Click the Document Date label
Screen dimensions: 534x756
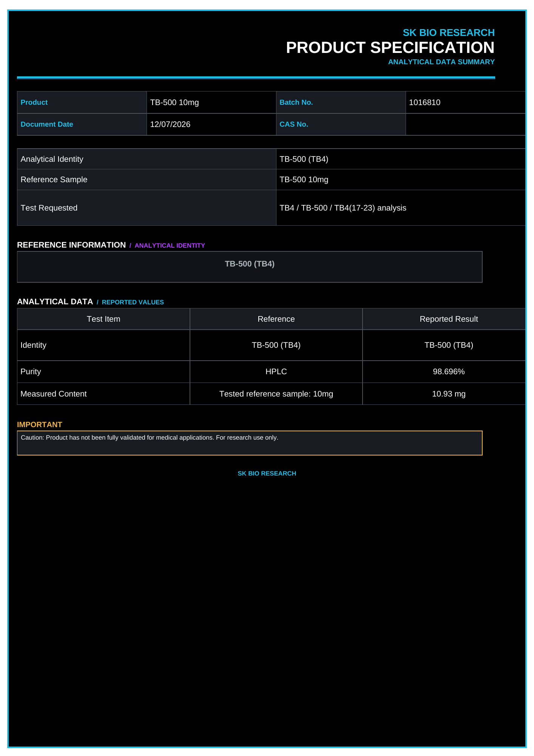(47, 124)
